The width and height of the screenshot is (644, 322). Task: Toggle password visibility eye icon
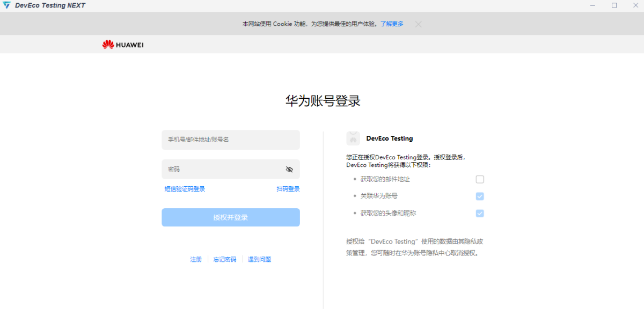click(x=289, y=170)
